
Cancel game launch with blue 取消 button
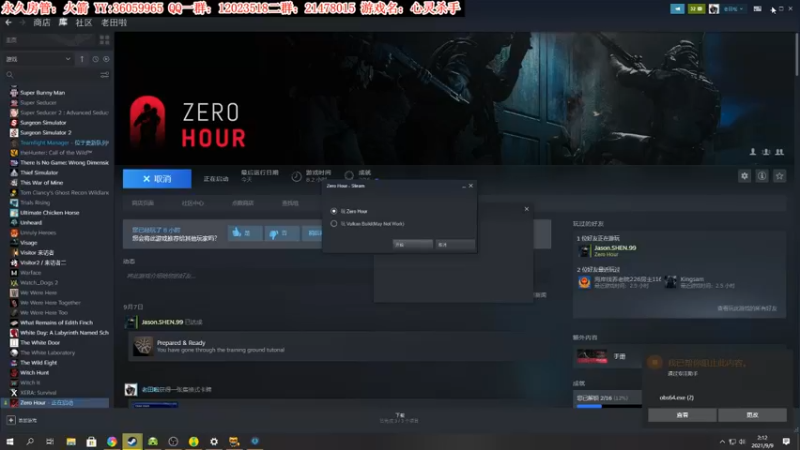click(x=157, y=179)
